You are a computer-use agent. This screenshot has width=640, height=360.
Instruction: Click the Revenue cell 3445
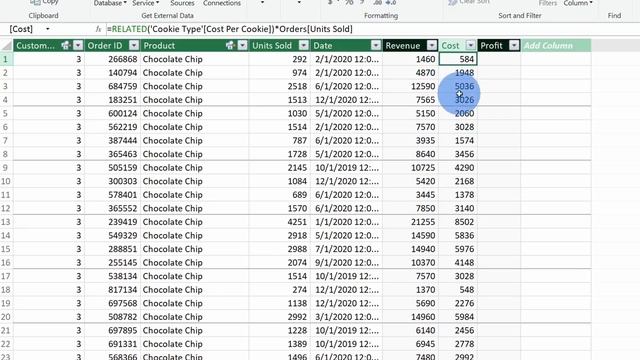coord(410,195)
